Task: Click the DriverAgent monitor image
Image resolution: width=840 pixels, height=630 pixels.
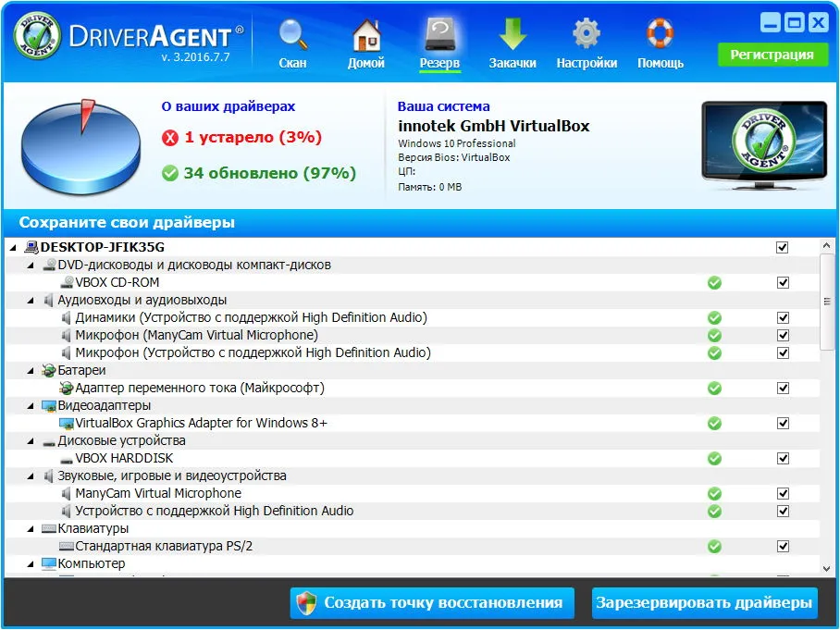Action: pyautogui.click(x=764, y=144)
